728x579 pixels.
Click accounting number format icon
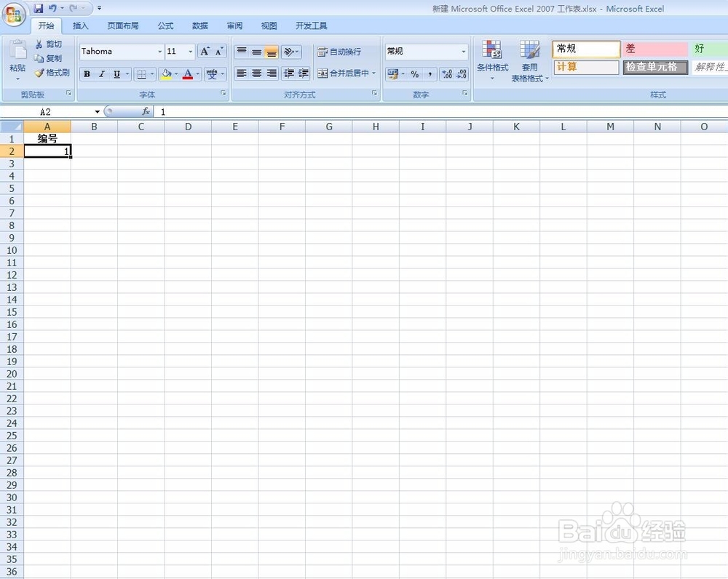(393, 74)
